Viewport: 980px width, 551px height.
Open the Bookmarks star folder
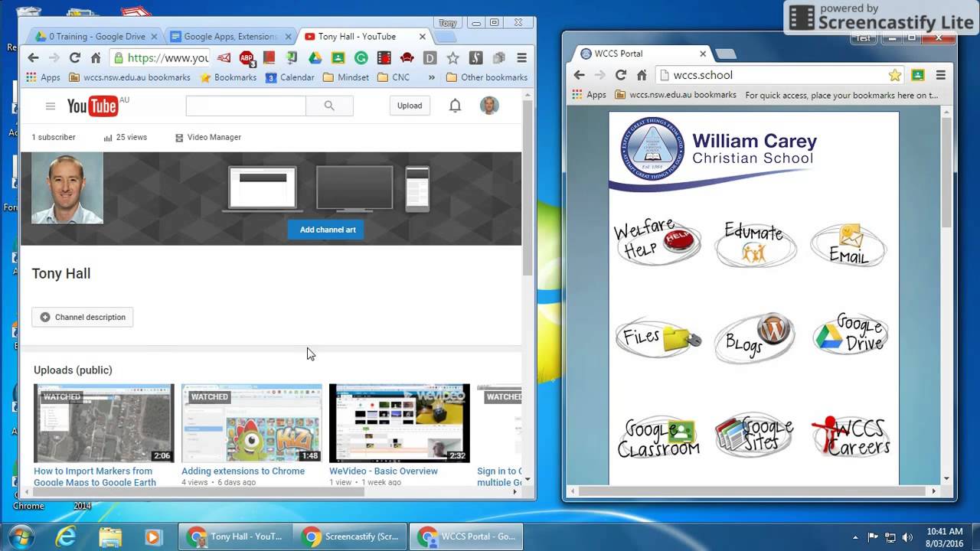(228, 77)
